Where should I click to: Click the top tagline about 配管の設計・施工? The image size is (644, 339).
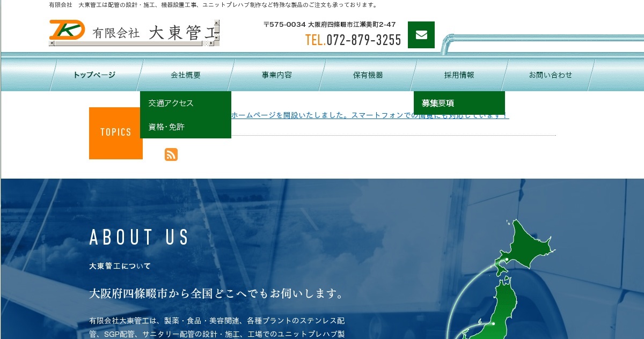(213, 5)
